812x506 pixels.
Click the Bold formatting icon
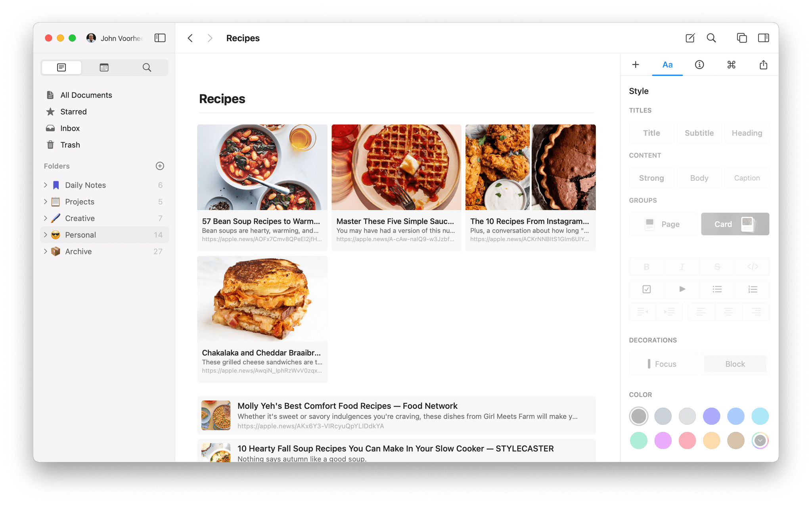tap(646, 266)
